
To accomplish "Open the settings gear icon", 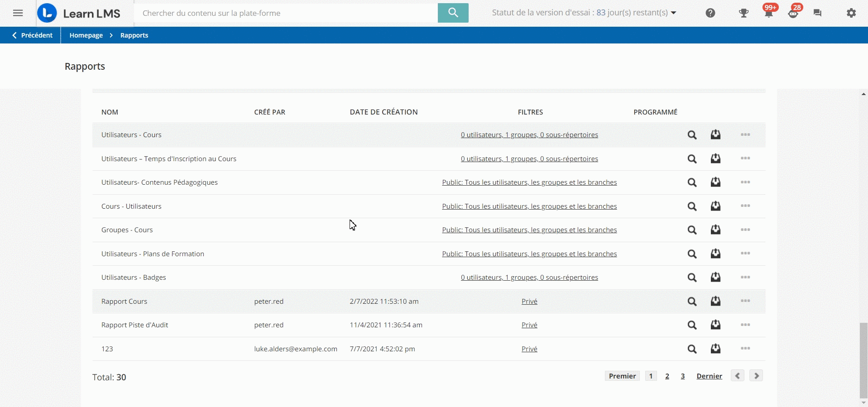I will (851, 13).
